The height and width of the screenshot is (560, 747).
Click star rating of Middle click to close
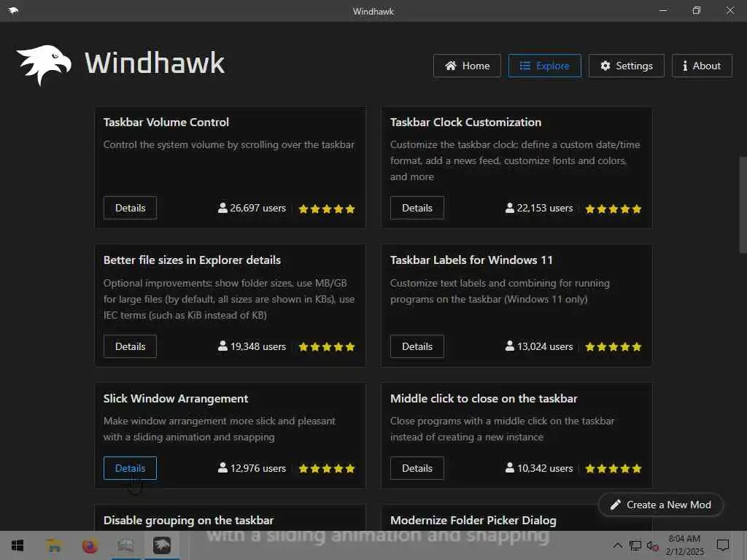coord(614,469)
